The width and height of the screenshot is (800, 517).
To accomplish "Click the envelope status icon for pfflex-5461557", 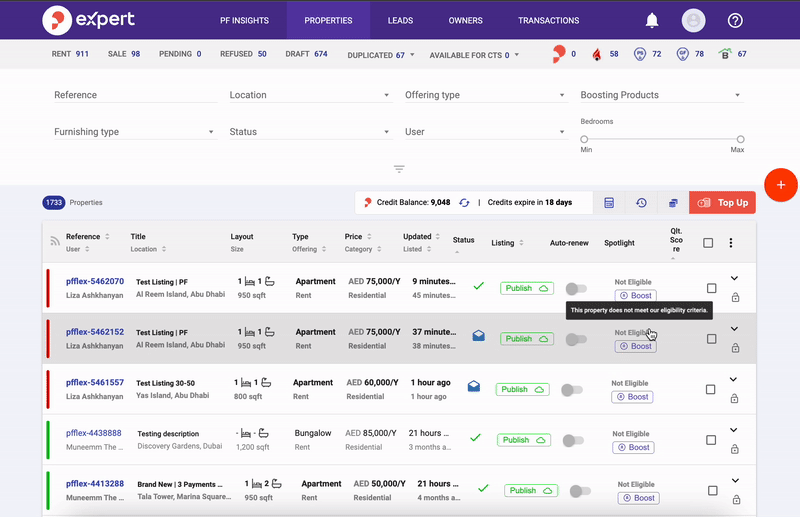I will (x=474, y=386).
